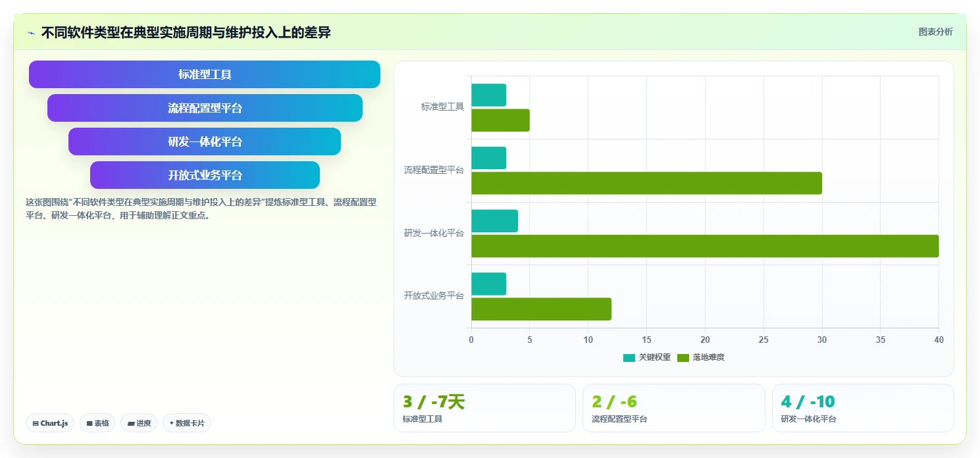Select the 研发一体化平台 funnel bar
This screenshot has height=458, width=980.
(205, 141)
